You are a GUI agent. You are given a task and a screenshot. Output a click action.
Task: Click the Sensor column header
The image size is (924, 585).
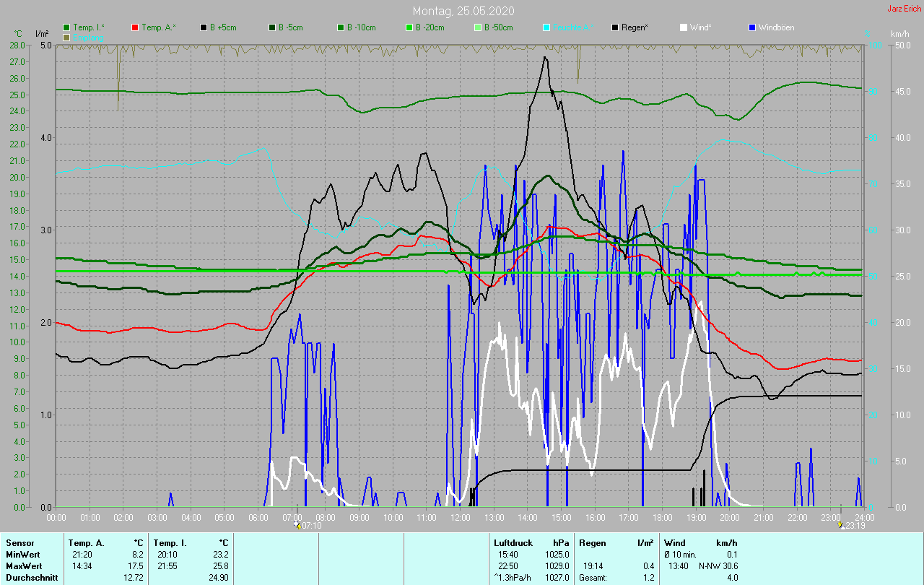(x=19, y=542)
